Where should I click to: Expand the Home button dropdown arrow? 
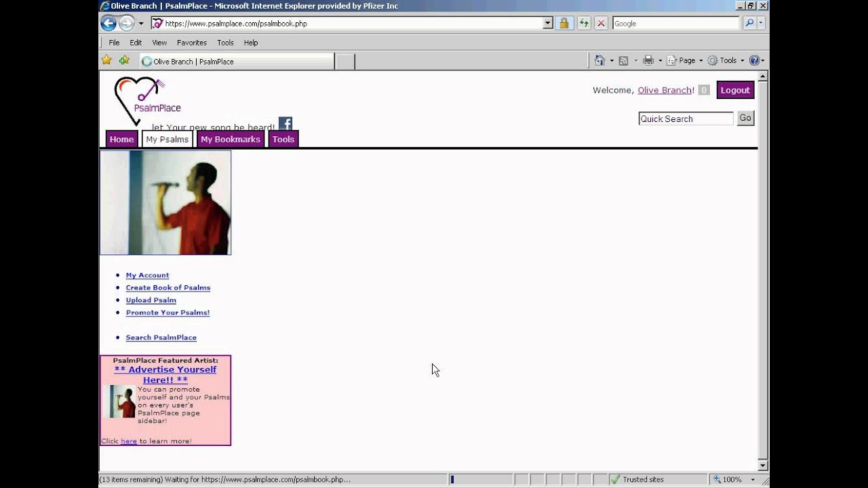coord(612,60)
